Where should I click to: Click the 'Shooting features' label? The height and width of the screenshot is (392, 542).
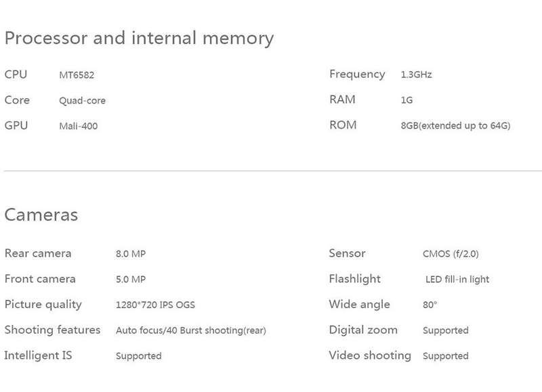[x=53, y=330]
